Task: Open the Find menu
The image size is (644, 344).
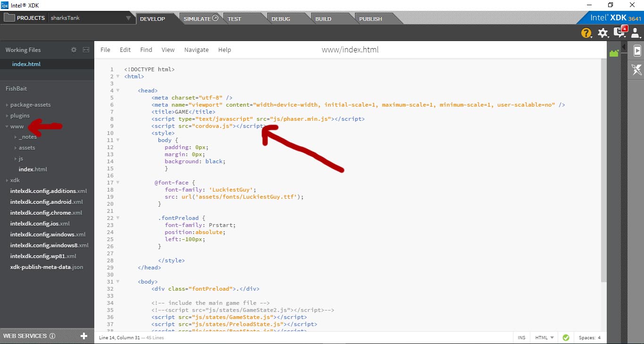Action: pos(146,50)
